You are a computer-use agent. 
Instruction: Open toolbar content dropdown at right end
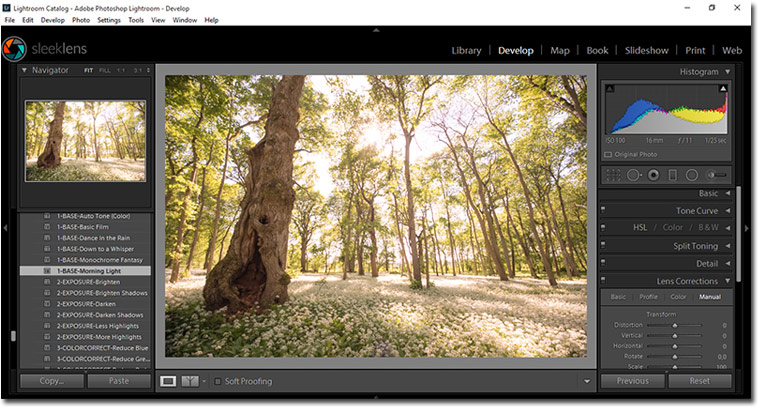coord(587,381)
